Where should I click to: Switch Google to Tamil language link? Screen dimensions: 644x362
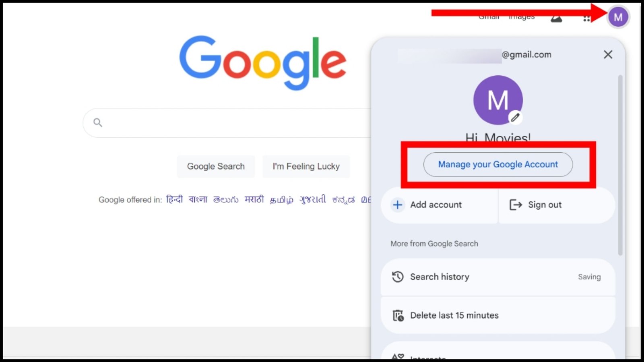click(x=281, y=200)
